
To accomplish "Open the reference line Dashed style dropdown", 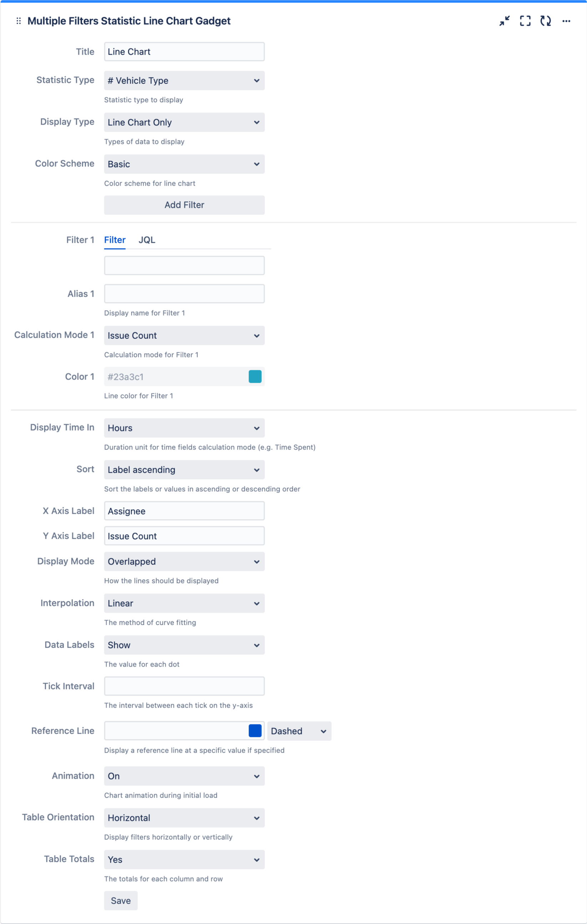I will (299, 731).
